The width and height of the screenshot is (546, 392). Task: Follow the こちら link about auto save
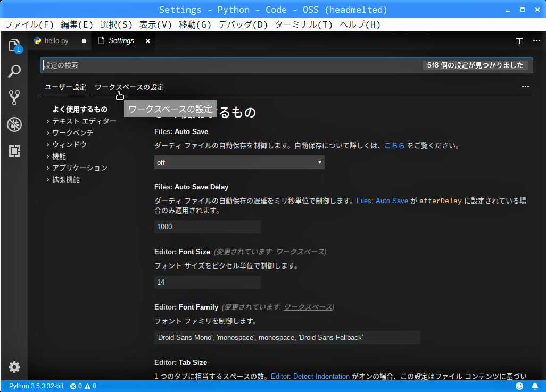point(394,146)
